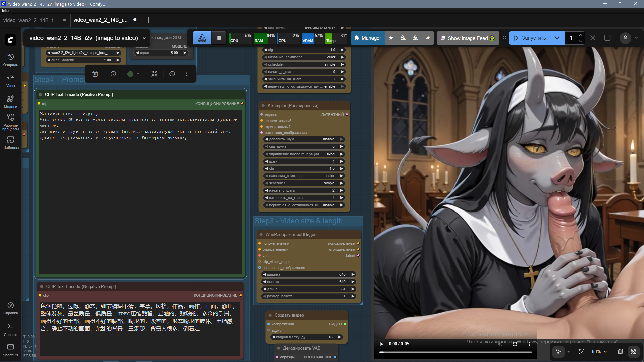Toggle добавить_шум option in second KSampler
Image resolution: width=644 pixels, height=362 pixels.
(x=304, y=139)
